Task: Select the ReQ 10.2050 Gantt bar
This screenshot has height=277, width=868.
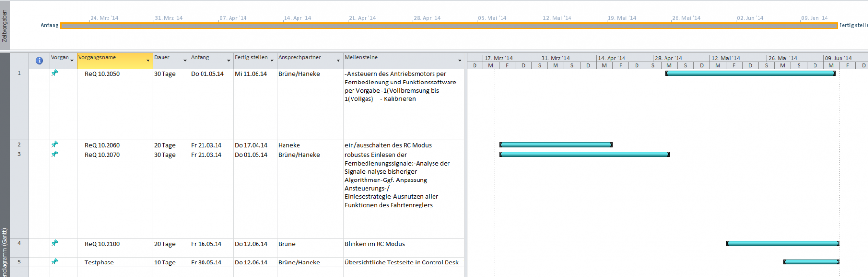Action: 750,73
